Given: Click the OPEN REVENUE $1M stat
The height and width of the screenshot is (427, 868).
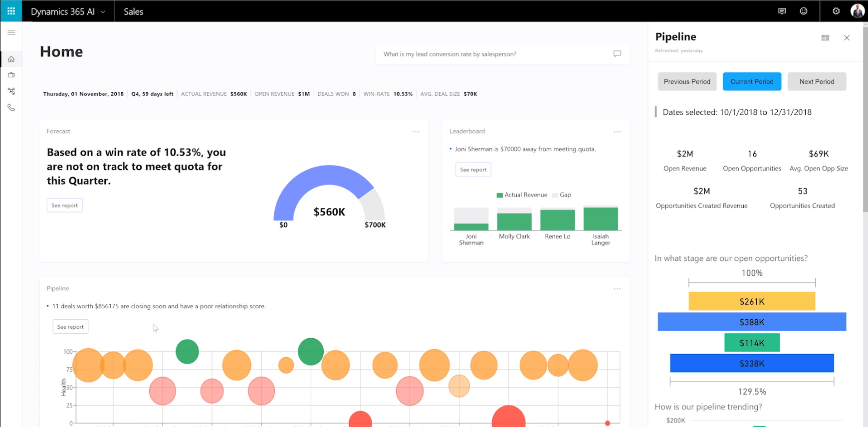Looking at the screenshot, I should coord(282,94).
